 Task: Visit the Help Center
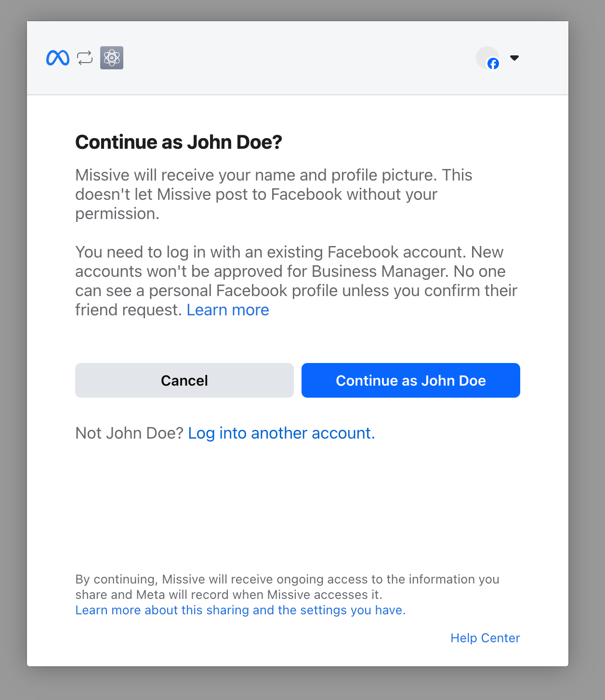(x=485, y=637)
